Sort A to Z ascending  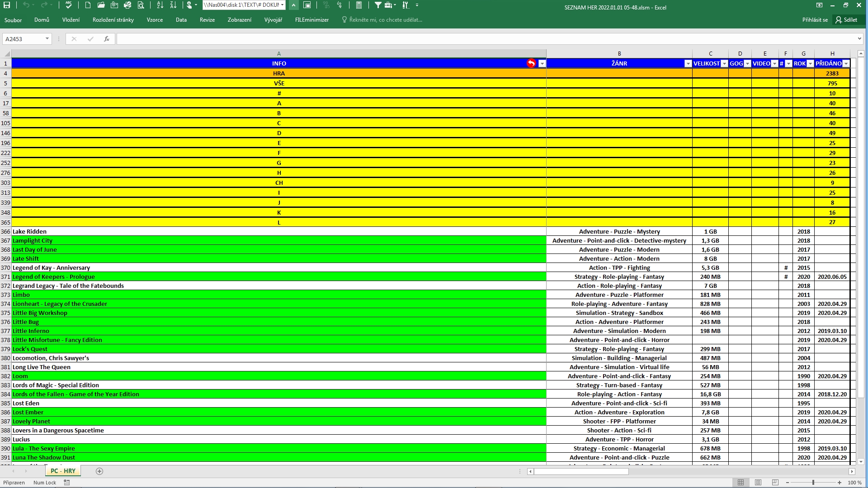pos(160,5)
